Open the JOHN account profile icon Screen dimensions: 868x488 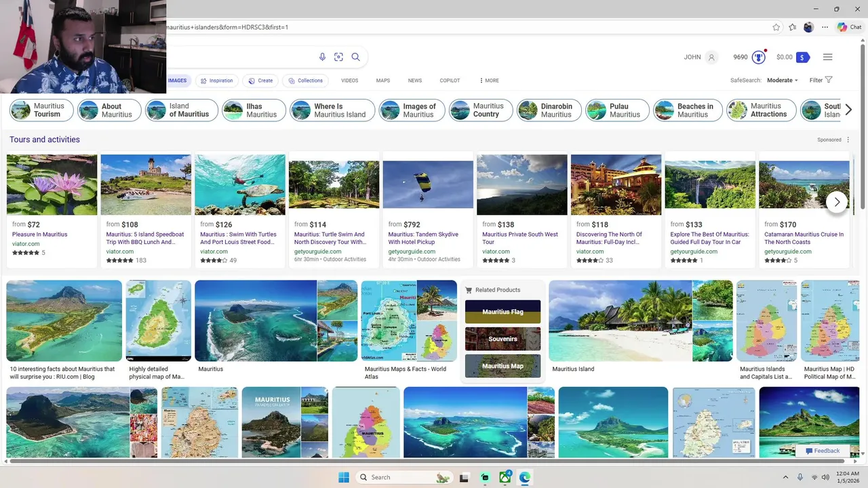point(711,57)
